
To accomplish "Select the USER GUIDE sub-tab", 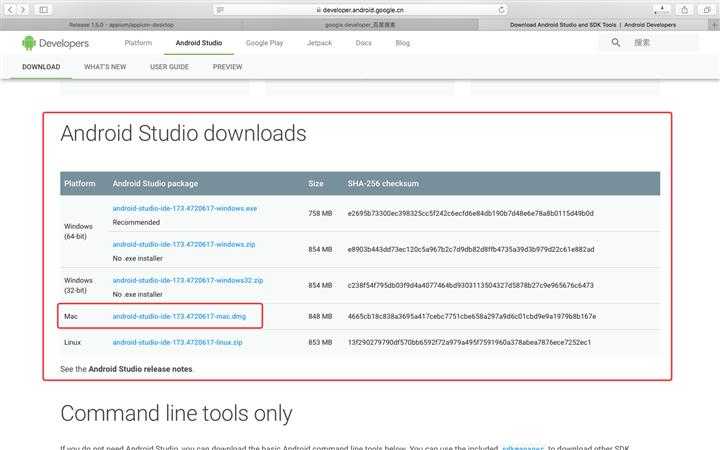I will [x=169, y=67].
